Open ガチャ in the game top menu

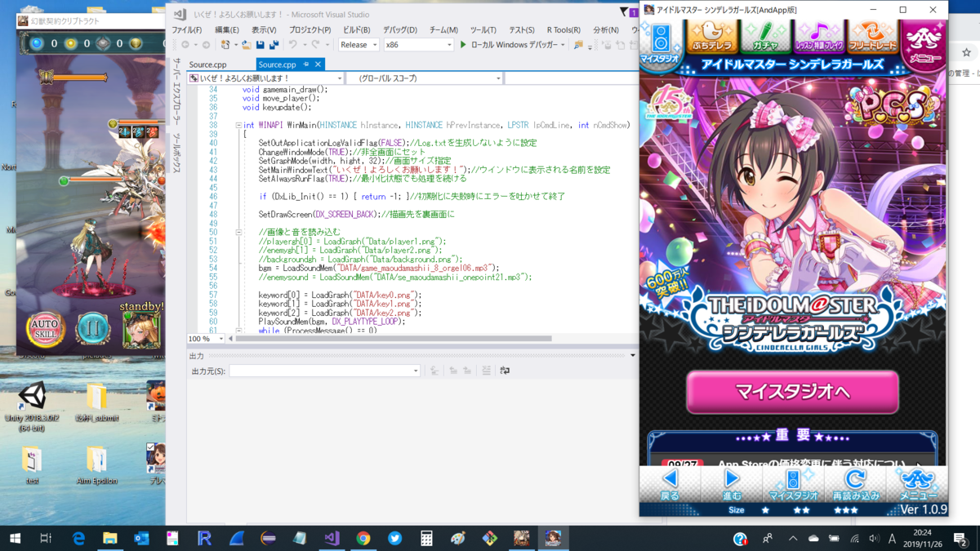[x=764, y=37]
